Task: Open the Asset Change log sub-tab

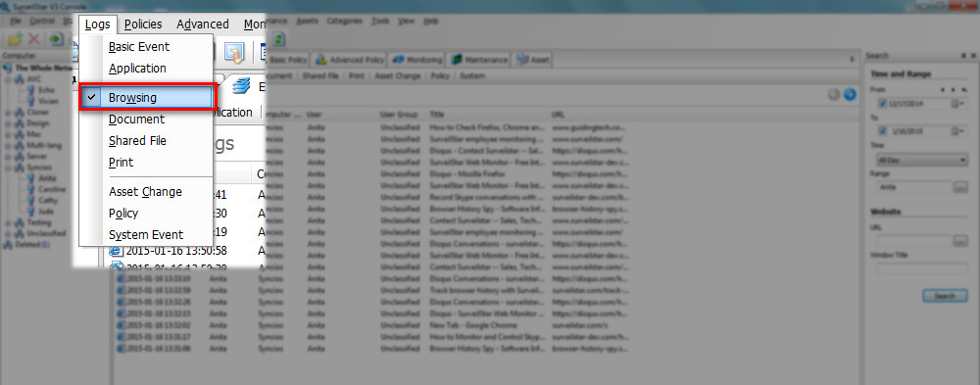Action: (398, 75)
